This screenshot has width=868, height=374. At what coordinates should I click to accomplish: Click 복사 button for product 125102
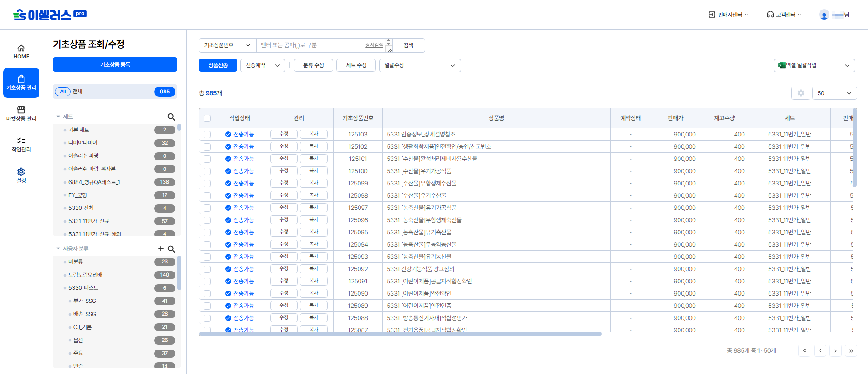coord(314,146)
